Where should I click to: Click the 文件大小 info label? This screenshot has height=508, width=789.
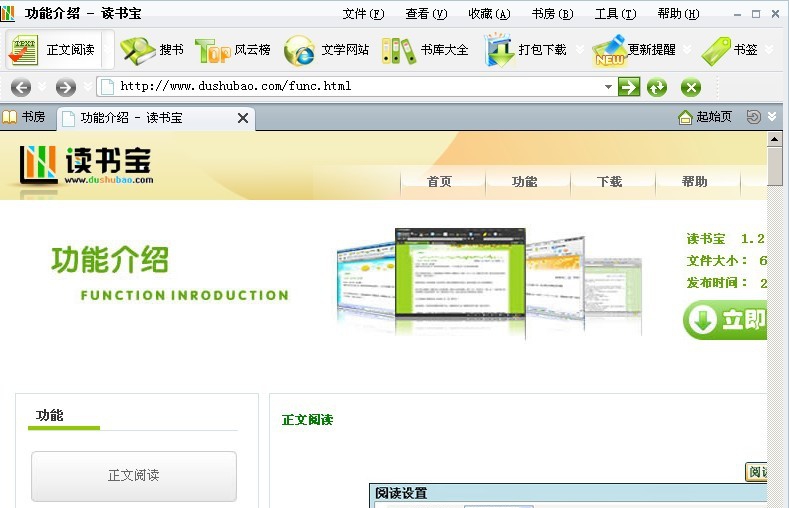click(x=717, y=261)
